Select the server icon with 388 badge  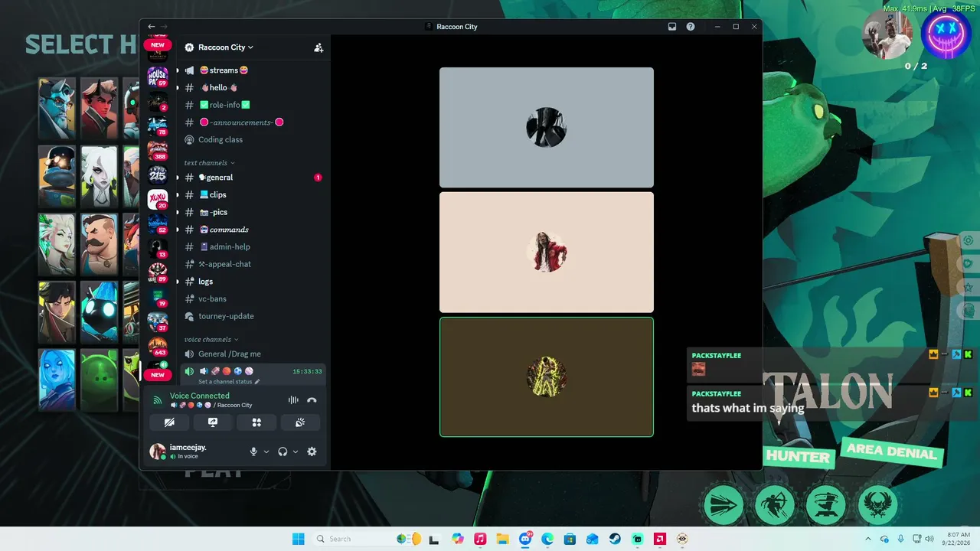(158, 151)
